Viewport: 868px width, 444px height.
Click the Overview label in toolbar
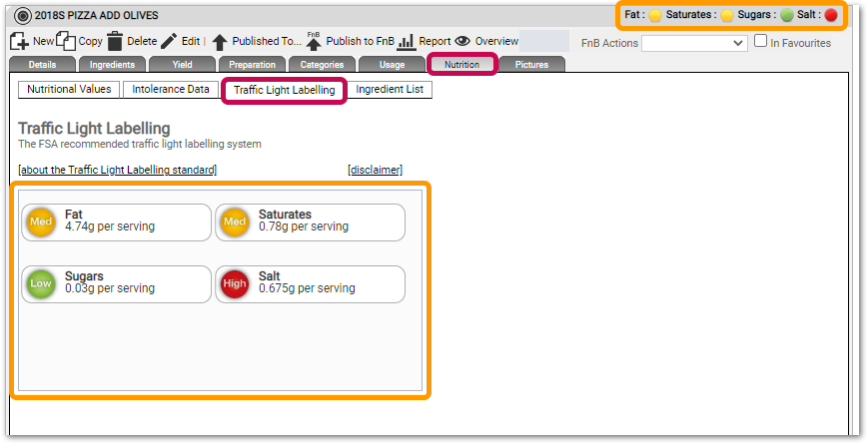pyautogui.click(x=496, y=42)
